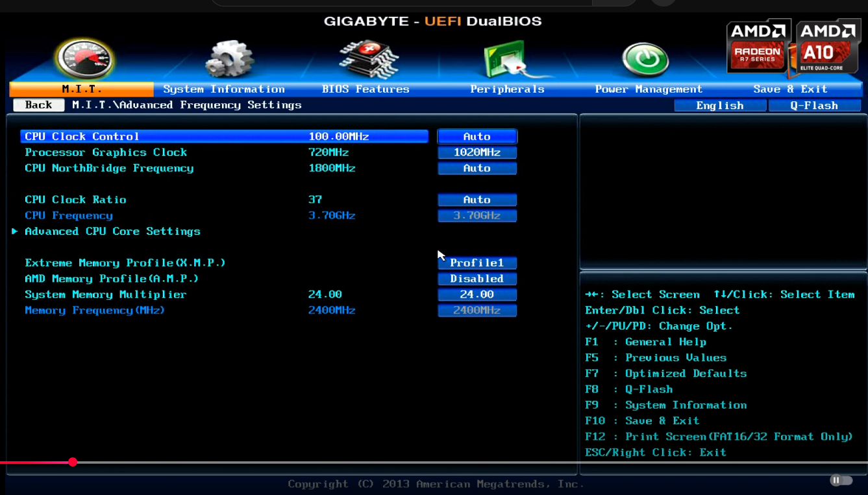Open X.M.P. Profile1 dropdown
The image size is (868, 495).
coord(477,263)
